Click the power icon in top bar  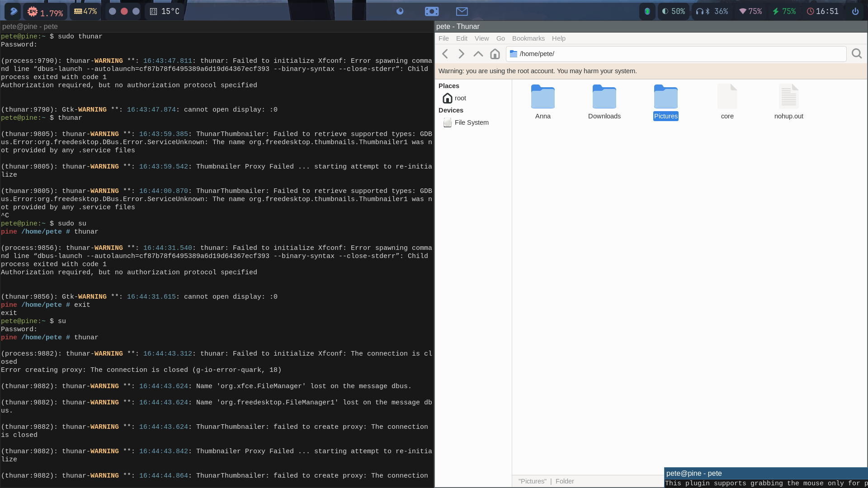click(855, 12)
